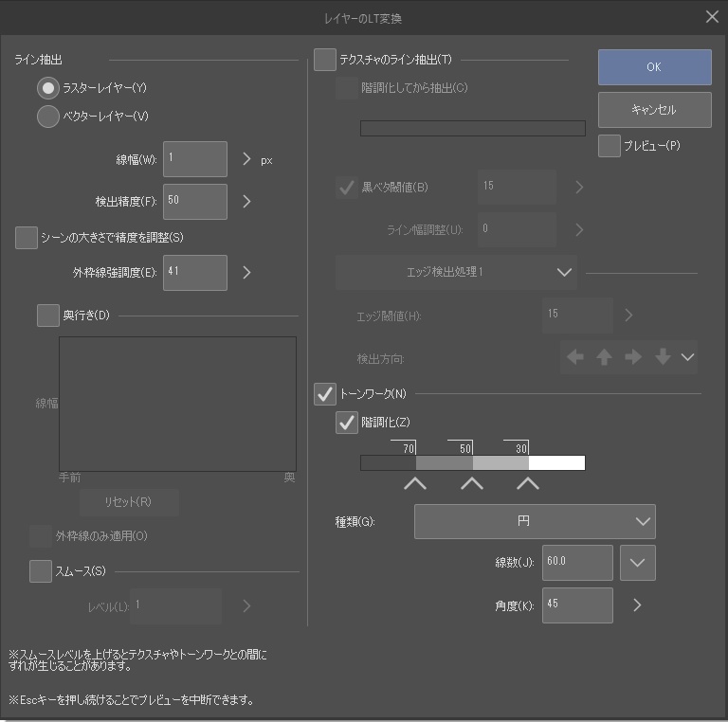Click the chevron under posterization value 30
The height and width of the screenshot is (722, 728).
pos(529,484)
